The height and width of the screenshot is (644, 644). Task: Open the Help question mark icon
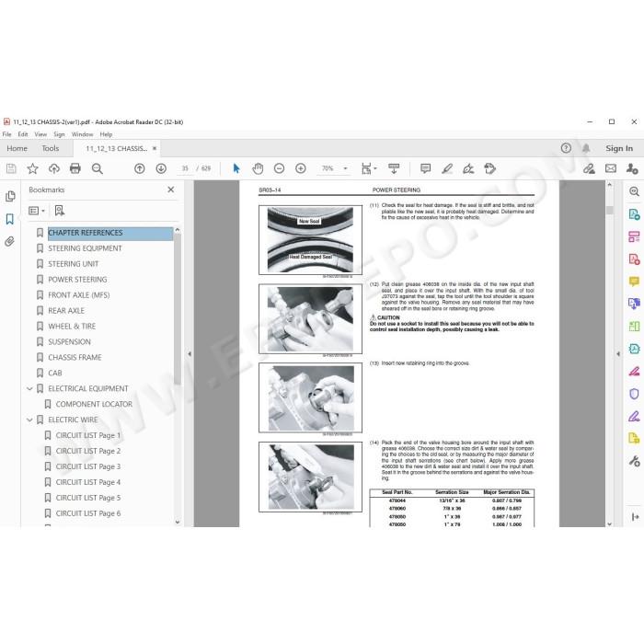click(x=566, y=148)
